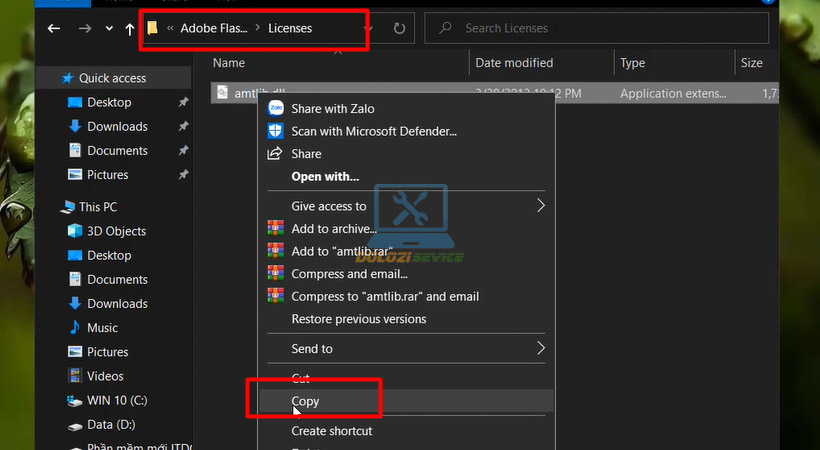Click the Licenses breadcrumb segment
Viewport: 820px width, 450px height.
point(290,28)
